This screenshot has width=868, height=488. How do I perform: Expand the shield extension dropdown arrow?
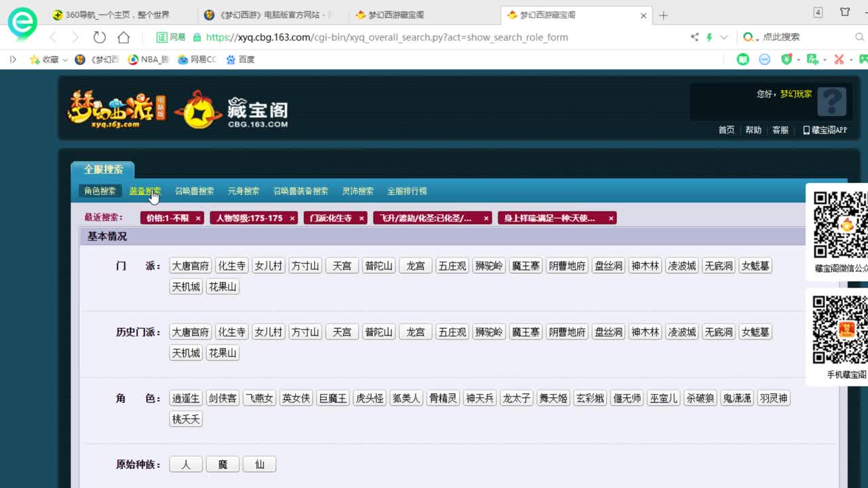point(798,60)
